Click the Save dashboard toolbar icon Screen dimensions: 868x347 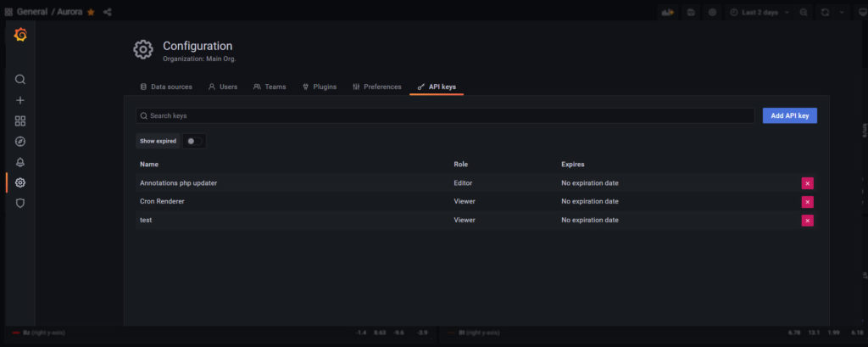[x=691, y=12]
